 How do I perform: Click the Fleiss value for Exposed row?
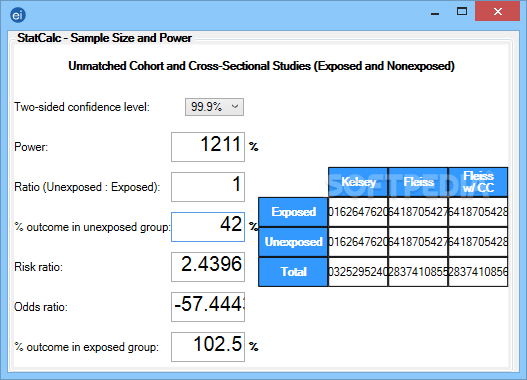(418, 212)
